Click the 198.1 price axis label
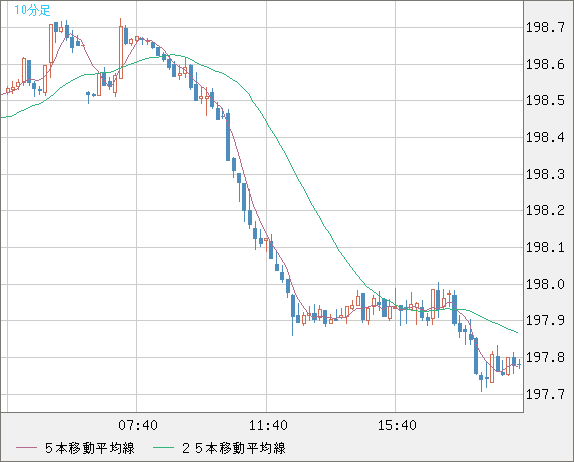 tap(545, 247)
